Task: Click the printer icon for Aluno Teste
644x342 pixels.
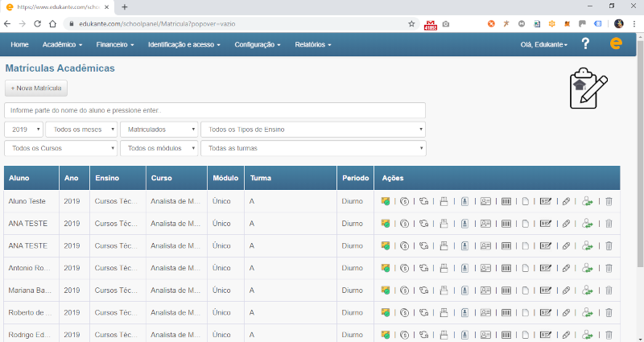Action: (x=444, y=201)
